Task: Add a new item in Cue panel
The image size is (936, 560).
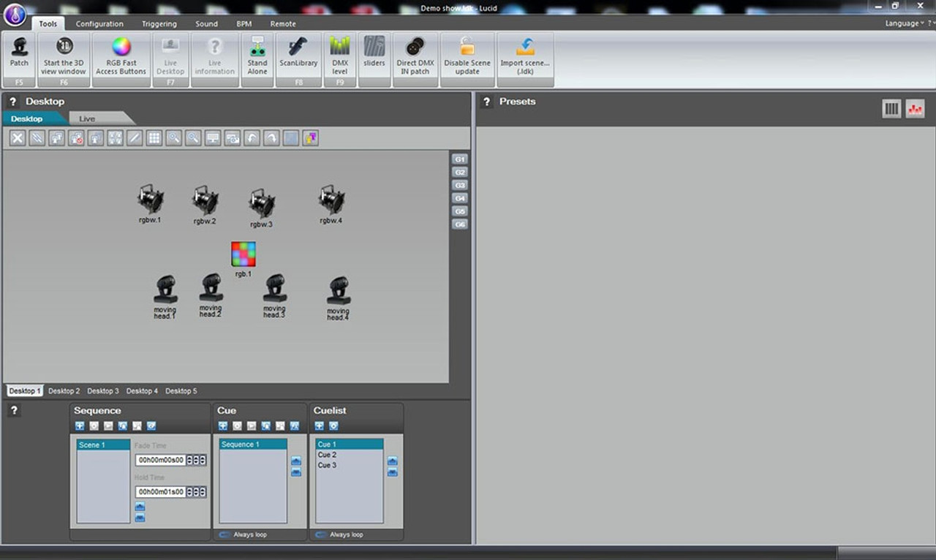Action: (223, 425)
